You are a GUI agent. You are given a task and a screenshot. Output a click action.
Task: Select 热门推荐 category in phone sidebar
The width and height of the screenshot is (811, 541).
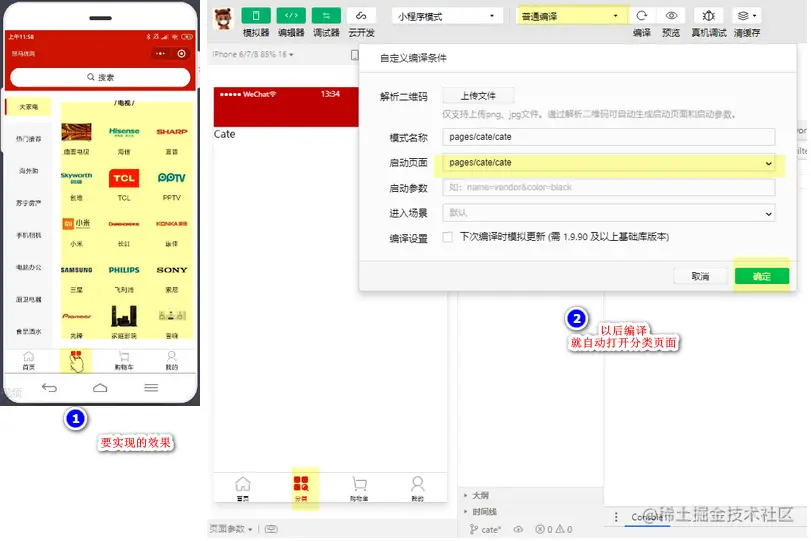pos(28,139)
